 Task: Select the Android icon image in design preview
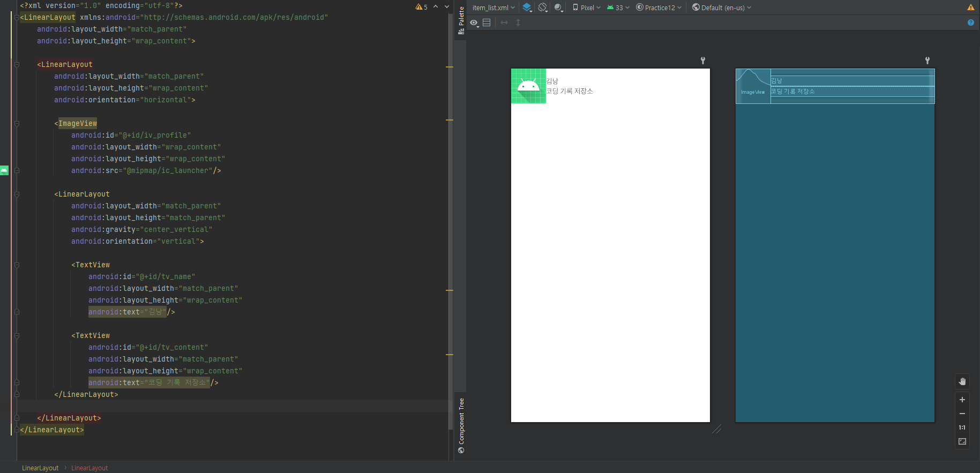[x=528, y=86]
